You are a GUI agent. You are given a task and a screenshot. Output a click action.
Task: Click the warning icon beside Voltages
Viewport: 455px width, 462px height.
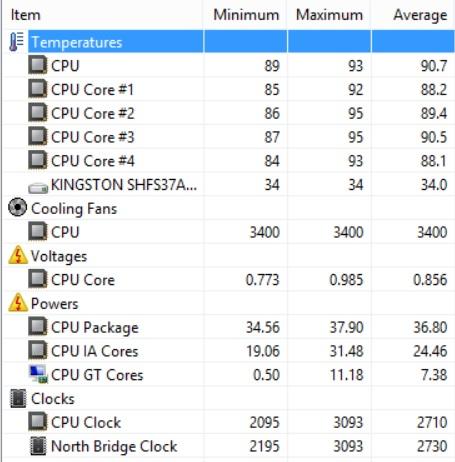click(18, 255)
